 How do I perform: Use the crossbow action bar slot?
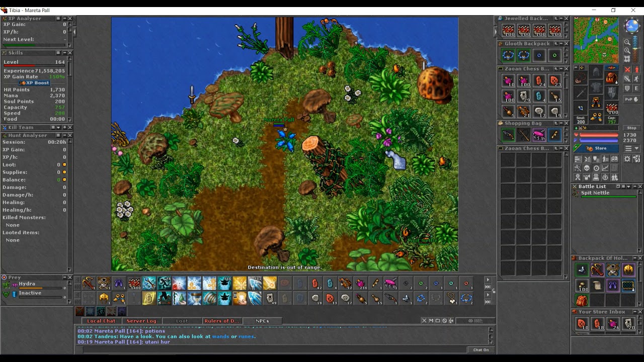(x=89, y=283)
